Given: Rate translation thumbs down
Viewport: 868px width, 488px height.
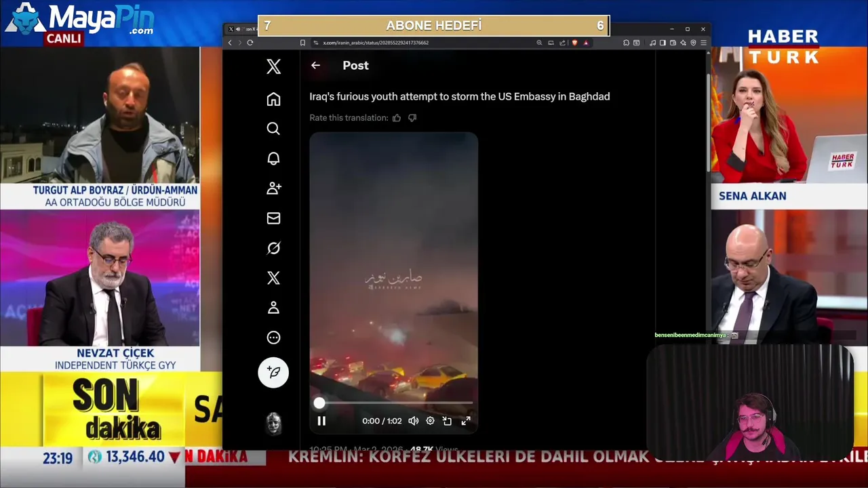Looking at the screenshot, I should (x=412, y=118).
